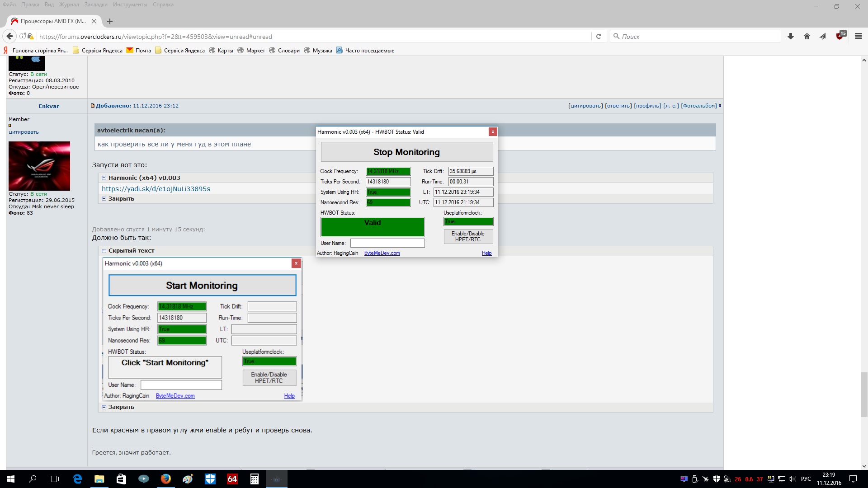Click the User Name field in the Valid window

387,243
